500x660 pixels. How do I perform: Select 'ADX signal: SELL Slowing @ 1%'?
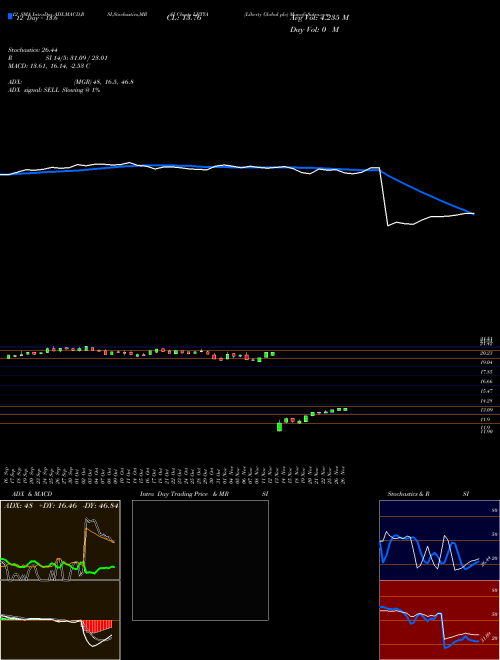click(x=54, y=90)
